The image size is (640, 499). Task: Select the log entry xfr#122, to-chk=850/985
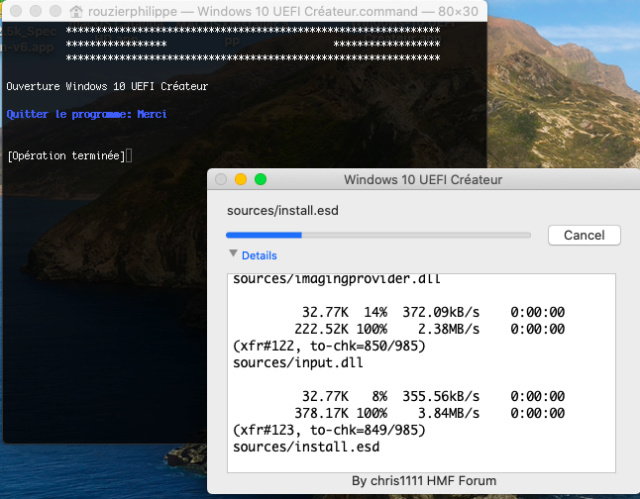(x=329, y=346)
